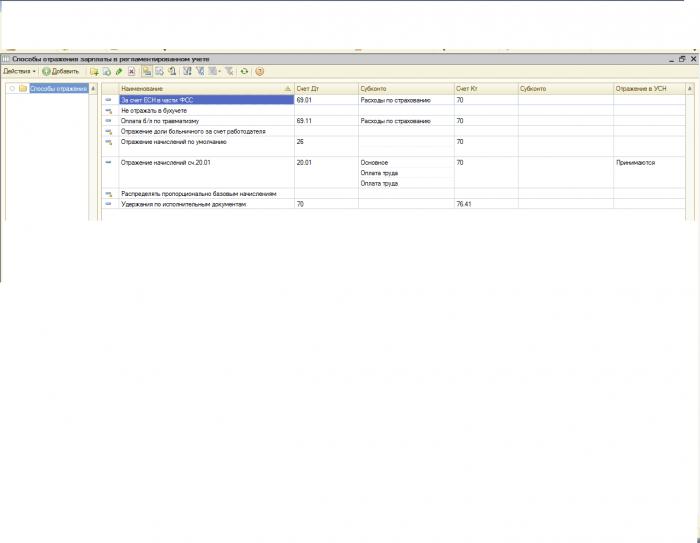Open the Действия dropdown menu
Image resolution: width=700 pixels, height=543 pixels.
click(19, 71)
